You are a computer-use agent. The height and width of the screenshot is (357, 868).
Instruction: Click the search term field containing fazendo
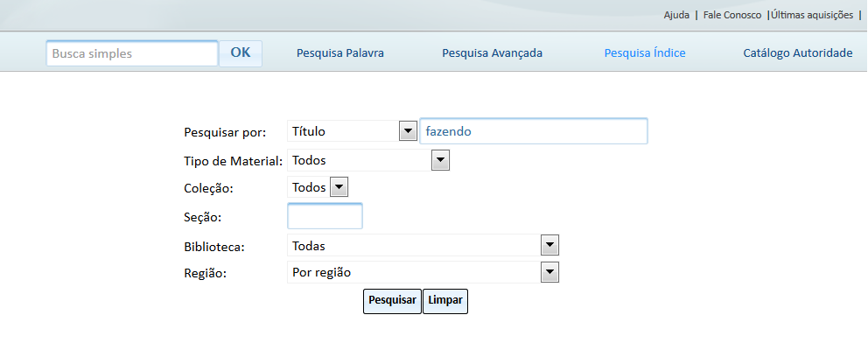coord(534,131)
